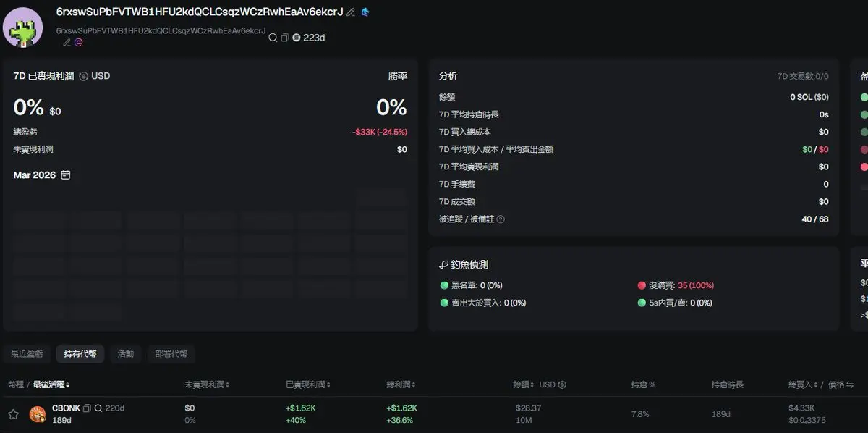Switch to the 最近盈虧 tab
Viewport: 868px width, 433px height.
[26, 354]
